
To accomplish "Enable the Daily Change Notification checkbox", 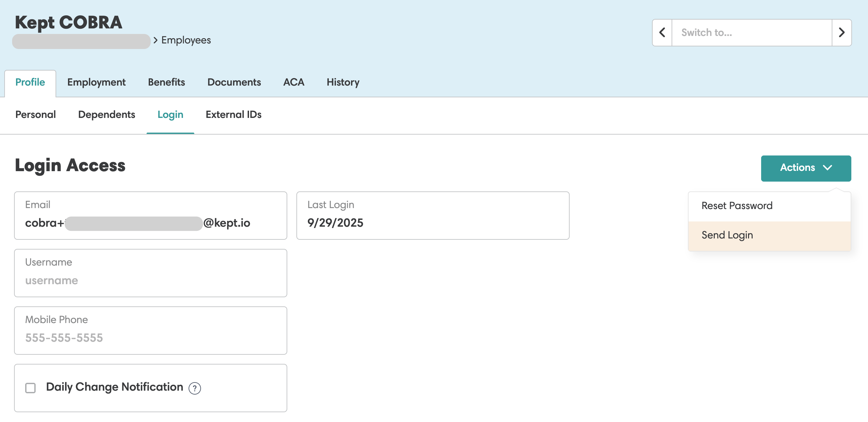I will click(x=30, y=388).
